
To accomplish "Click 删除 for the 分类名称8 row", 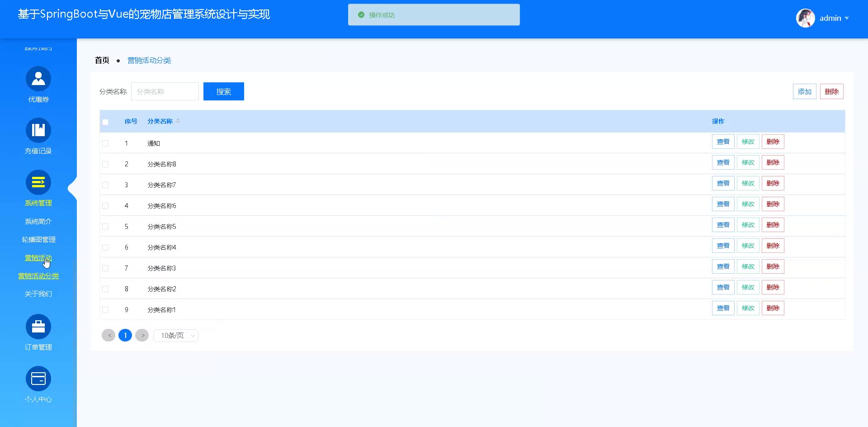I will (x=773, y=162).
